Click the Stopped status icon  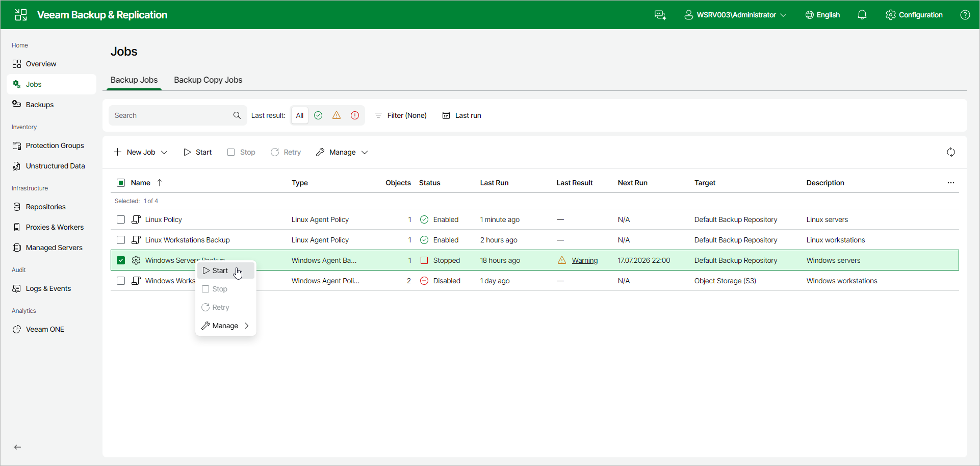424,260
